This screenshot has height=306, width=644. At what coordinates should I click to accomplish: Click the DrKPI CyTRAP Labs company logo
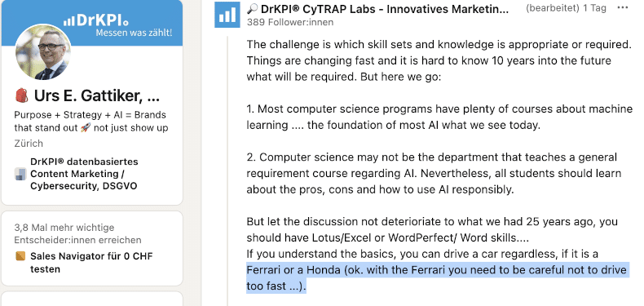coord(227,15)
